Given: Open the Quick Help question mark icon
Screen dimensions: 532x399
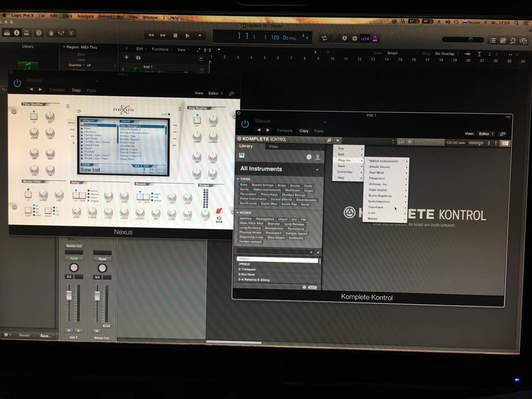Looking at the screenshot, I should click(x=39, y=33).
